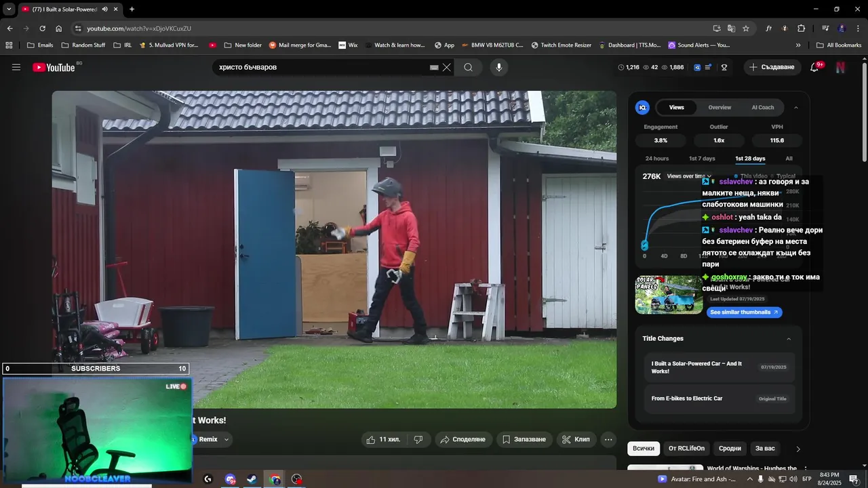The image size is (868, 488).
Task: Dislike the video with thumbs down
Action: [x=418, y=439]
